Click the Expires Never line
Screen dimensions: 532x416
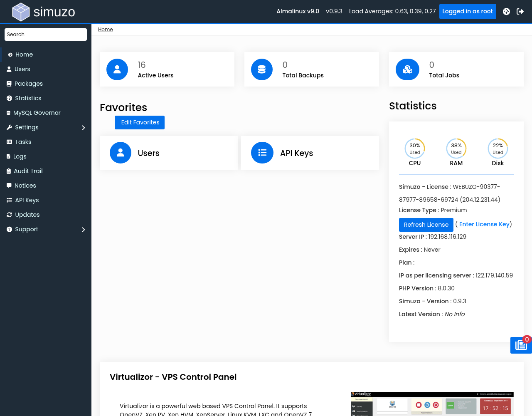[419, 250]
